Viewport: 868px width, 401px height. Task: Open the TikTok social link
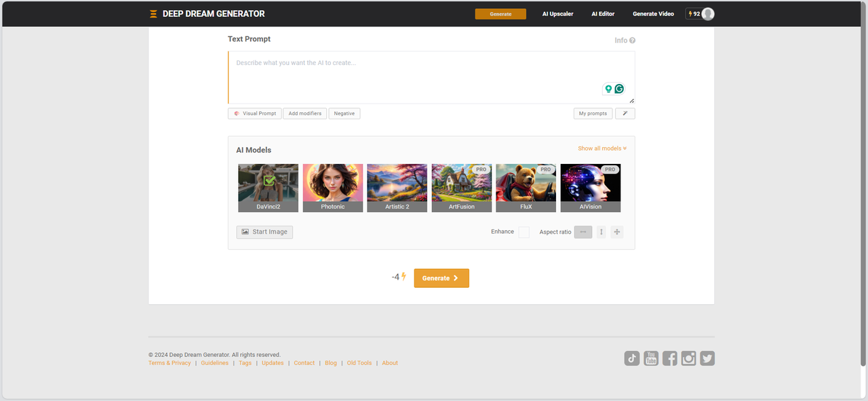632,358
